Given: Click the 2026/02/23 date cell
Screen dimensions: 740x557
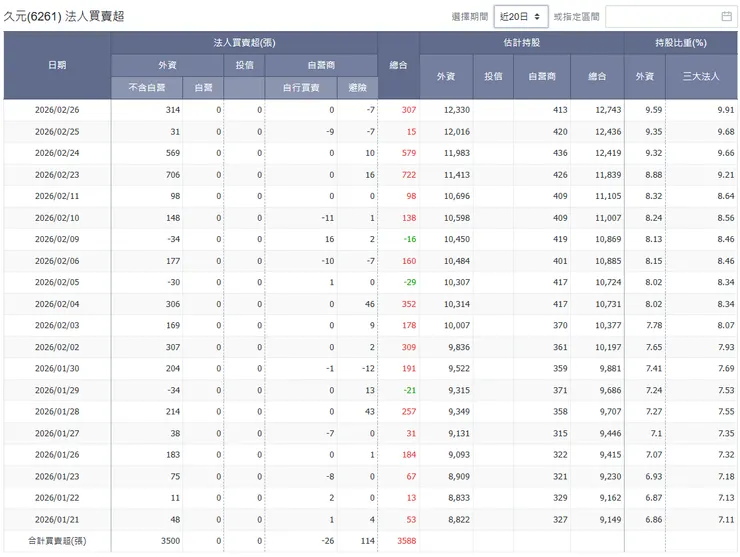Looking at the screenshot, I should (57, 175).
